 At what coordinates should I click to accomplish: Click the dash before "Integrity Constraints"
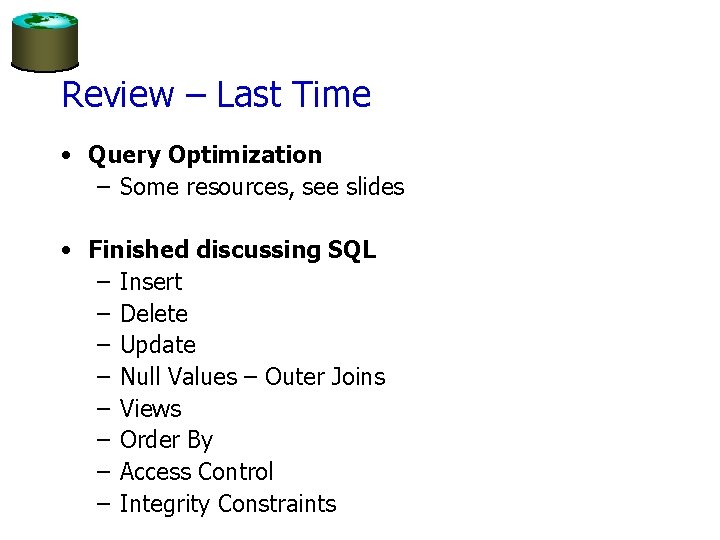103,504
